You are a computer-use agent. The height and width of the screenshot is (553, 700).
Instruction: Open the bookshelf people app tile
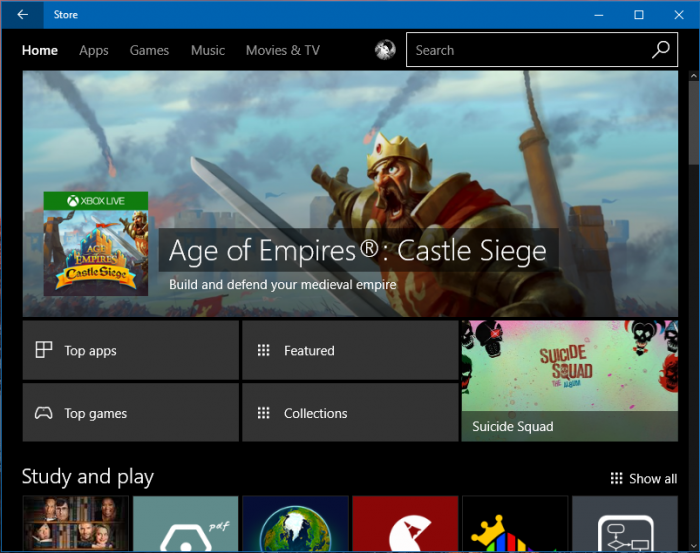75,523
